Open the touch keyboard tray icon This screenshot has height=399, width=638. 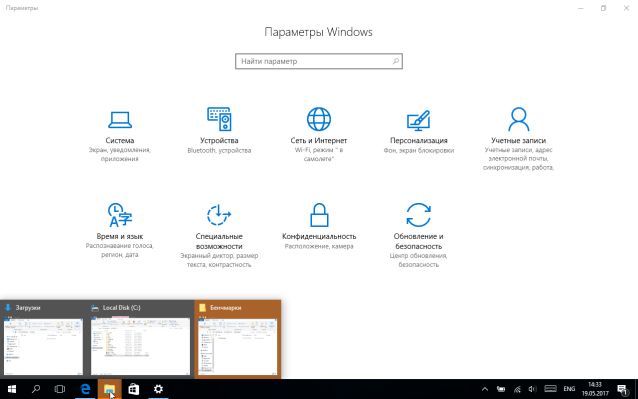coord(551,389)
